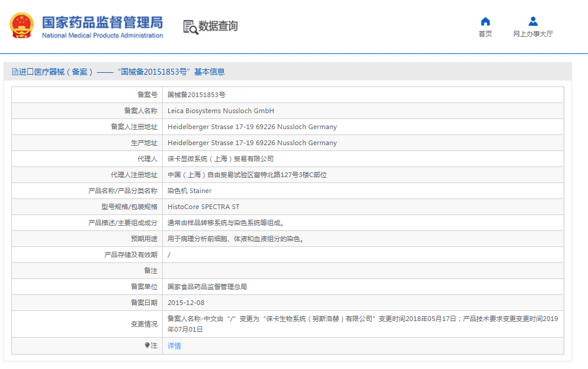The width and height of the screenshot is (588, 369).
Task: Click the National Medical Products Administration subtitle
Action: [x=102, y=36]
